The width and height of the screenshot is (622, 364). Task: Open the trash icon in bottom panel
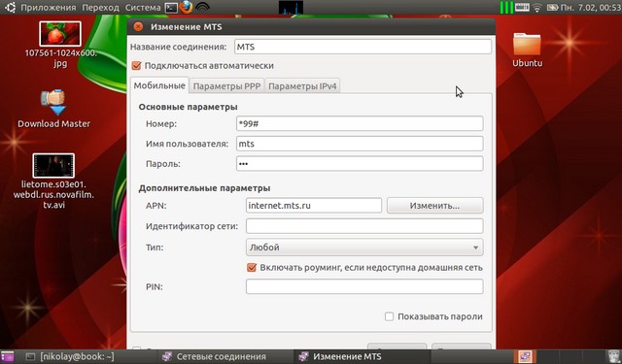pyautogui.click(x=614, y=356)
